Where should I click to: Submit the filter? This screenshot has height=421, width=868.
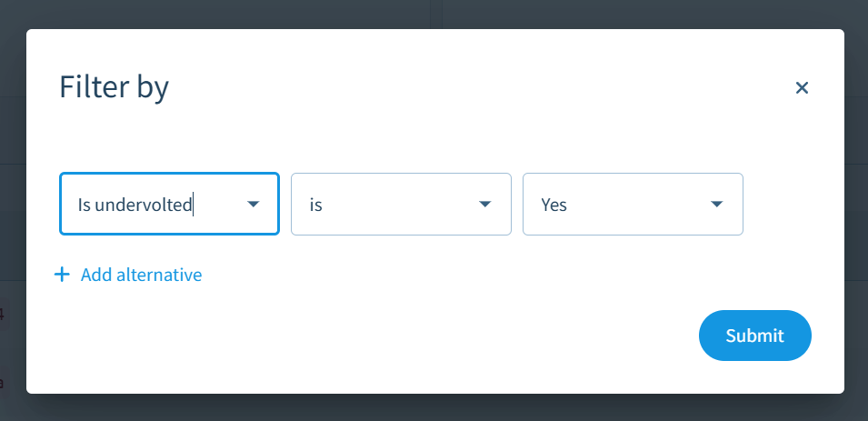(754, 336)
